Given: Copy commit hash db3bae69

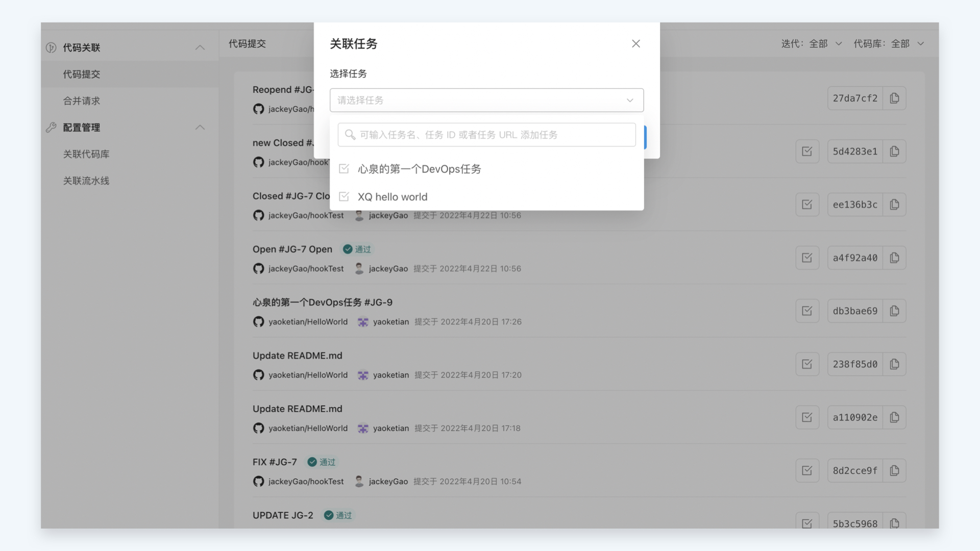Looking at the screenshot, I should (894, 311).
